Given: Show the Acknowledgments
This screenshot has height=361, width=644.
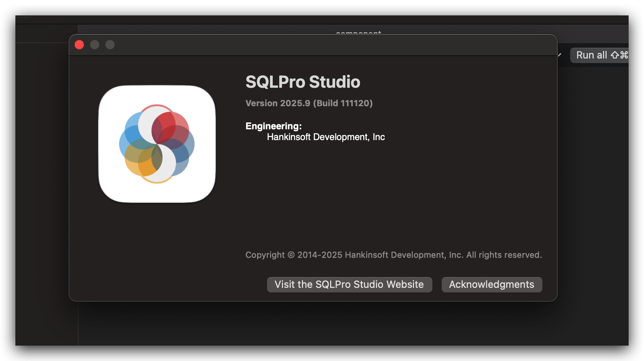Looking at the screenshot, I should point(491,285).
